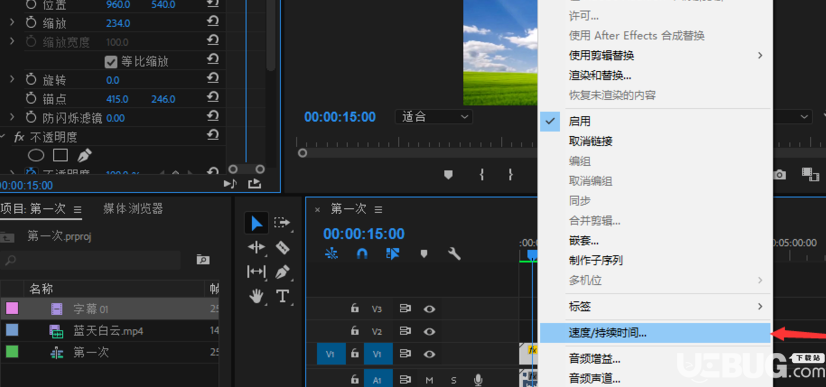Open the 标签 submenu

[655, 306]
